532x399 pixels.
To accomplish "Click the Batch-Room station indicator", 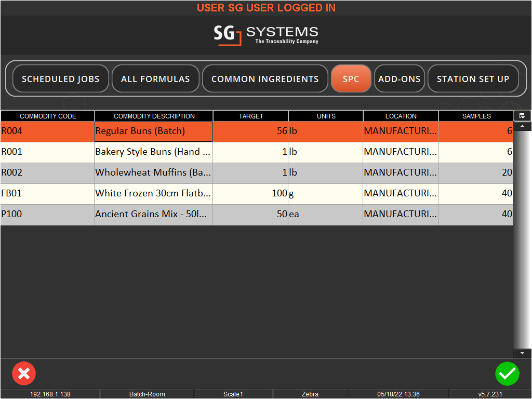I will (147, 394).
